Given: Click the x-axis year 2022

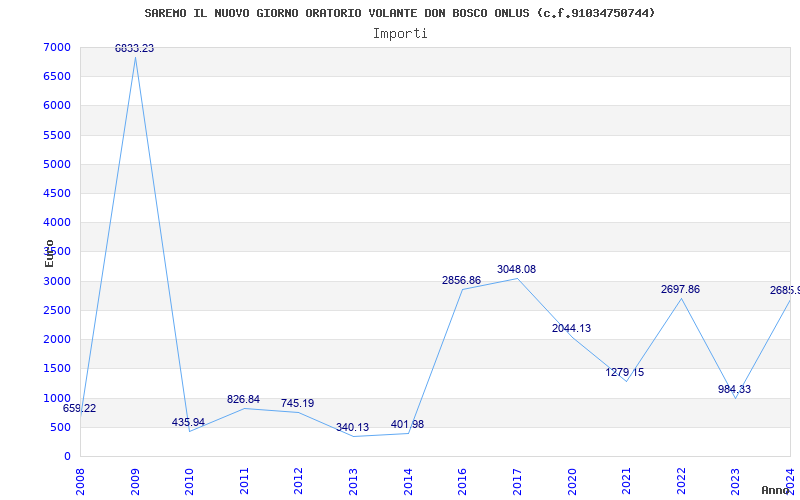Looking at the screenshot, I should (x=681, y=482).
